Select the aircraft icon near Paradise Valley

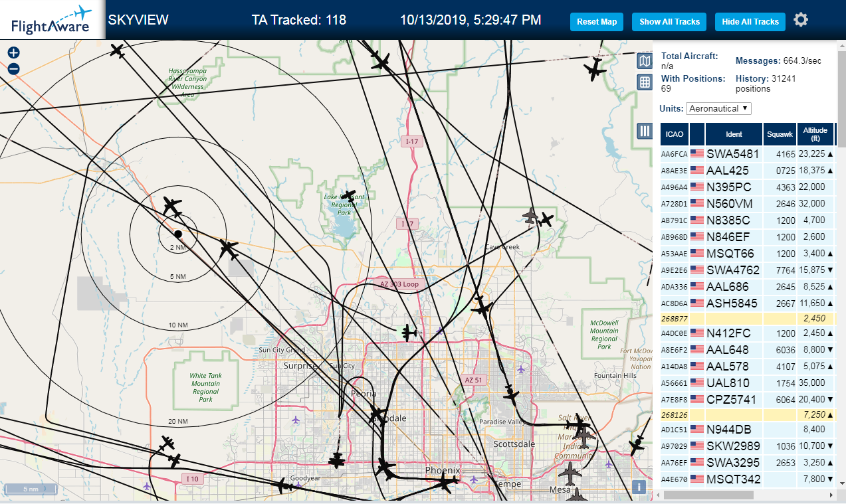pyautogui.click(x=510, y=394)
